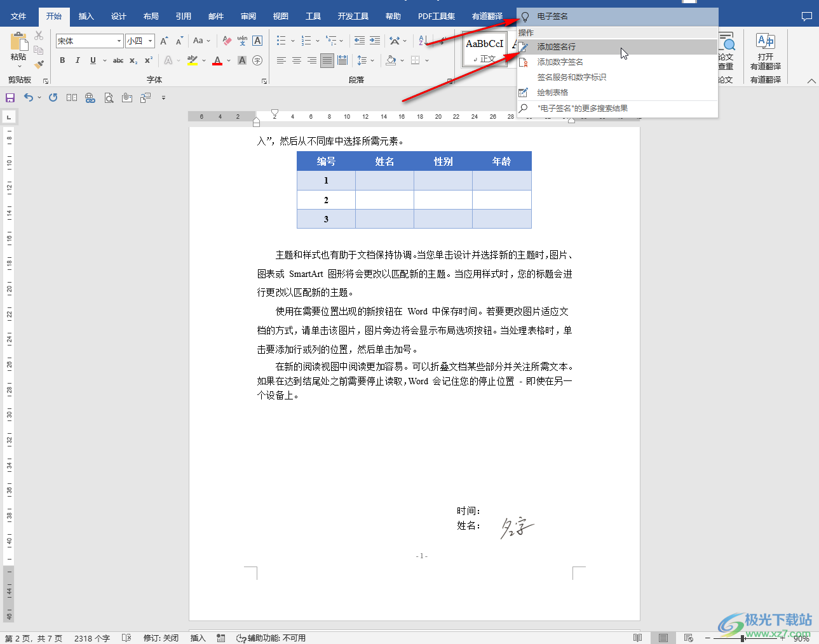Toggle italic formatting
819x644 pixels.
click(x=78, y=60)
